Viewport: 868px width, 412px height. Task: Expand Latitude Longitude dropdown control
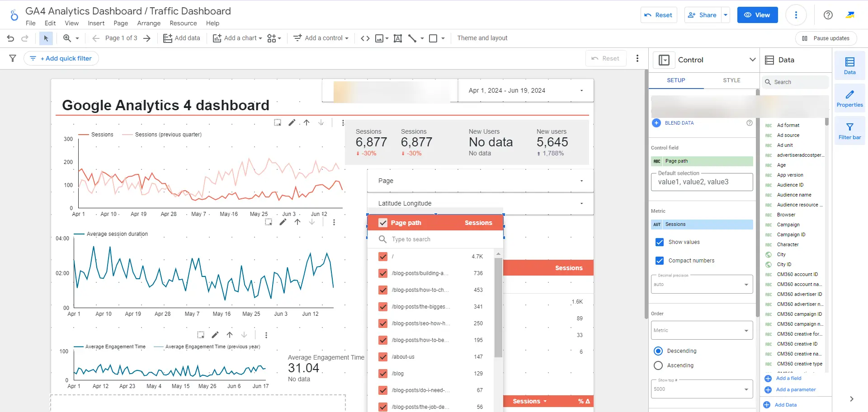(x=480, y=203)
